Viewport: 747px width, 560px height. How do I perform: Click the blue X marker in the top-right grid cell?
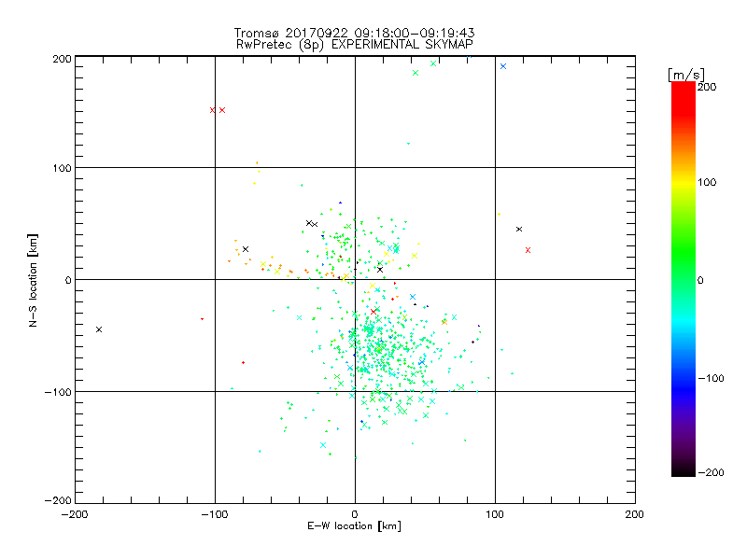pos(503,66)
